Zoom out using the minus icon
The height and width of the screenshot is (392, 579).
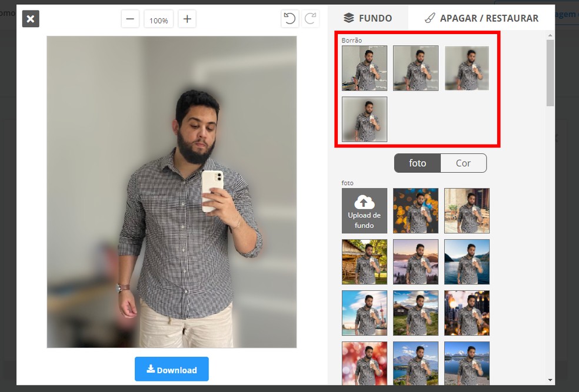[x=130, y=19]
